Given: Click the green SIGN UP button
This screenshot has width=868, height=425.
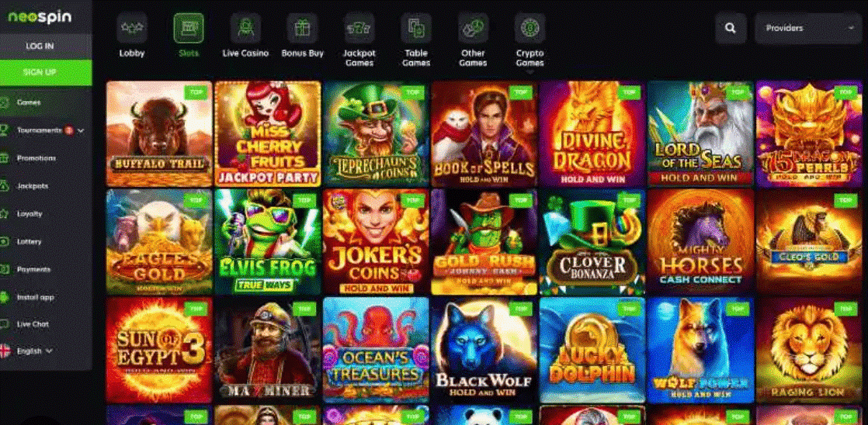Looking at the screenshot, I should (40, 72).
